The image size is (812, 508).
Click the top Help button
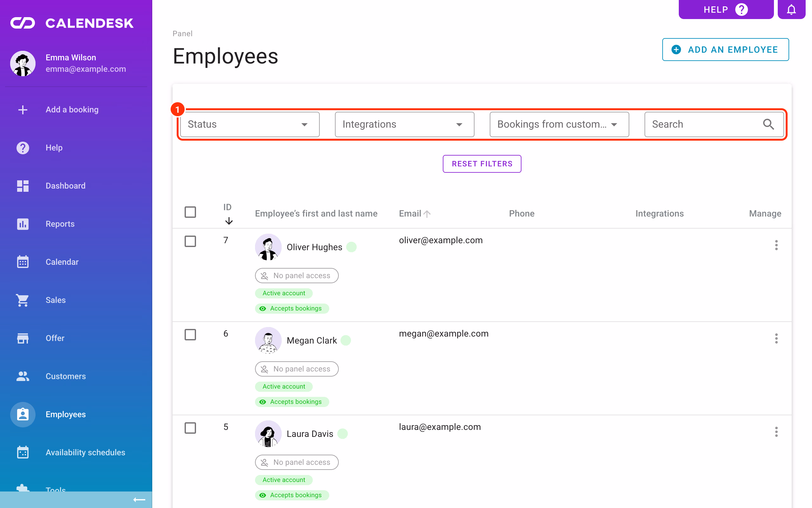tap(726, 10)
